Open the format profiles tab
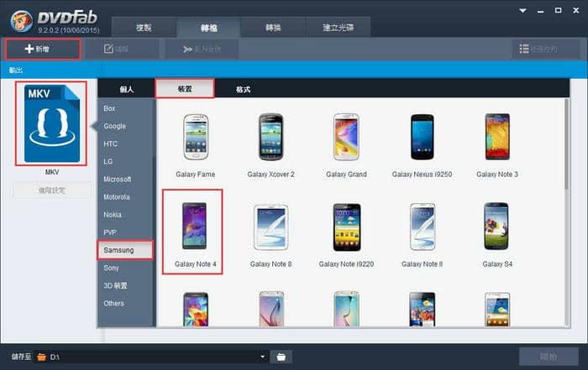Image resolution: width=588 pixels, height=370 pixels. pyautogui.click(x=243, y=89)
